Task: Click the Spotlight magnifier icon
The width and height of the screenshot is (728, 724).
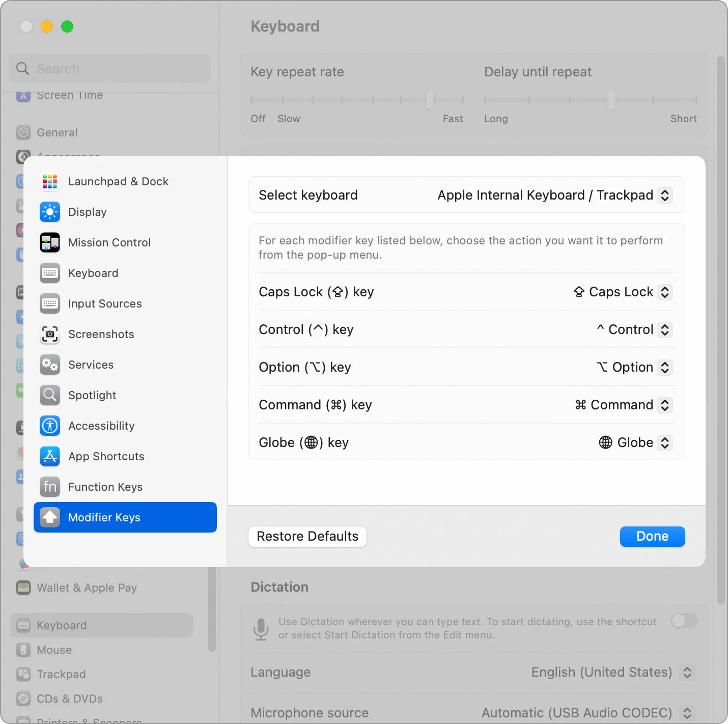Action: coord(50,395)
